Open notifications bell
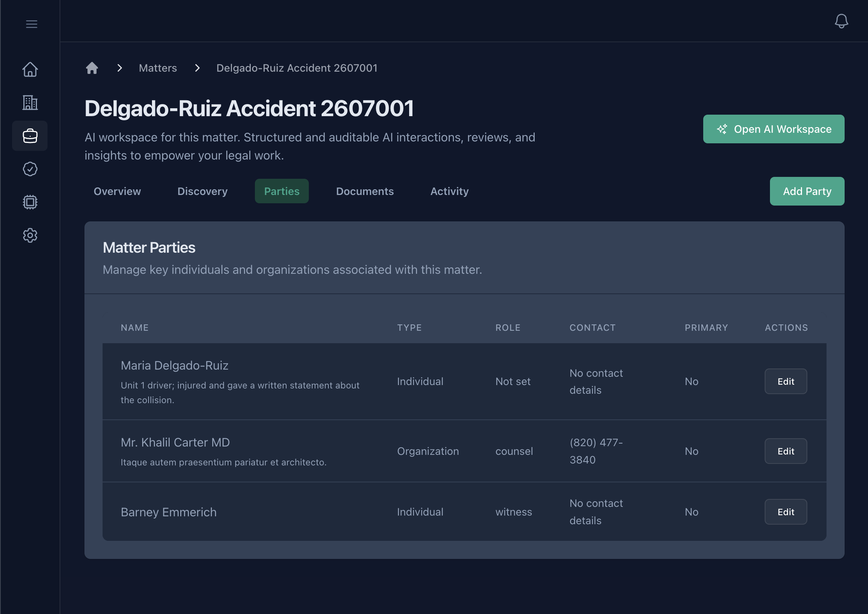This screenshot has height=614, width=868. coord(841,21)
